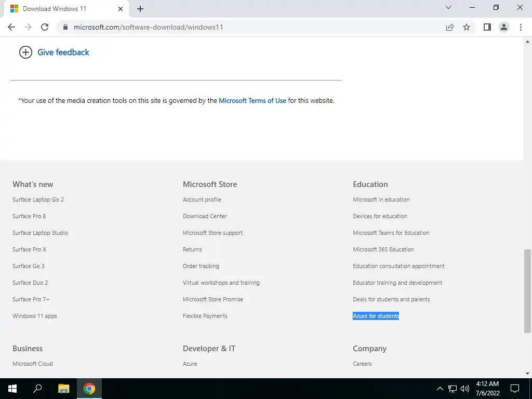This screenshot has width=532, height=399.
Task: Click the Chrome taskbar icon
Action: (89, 389)
